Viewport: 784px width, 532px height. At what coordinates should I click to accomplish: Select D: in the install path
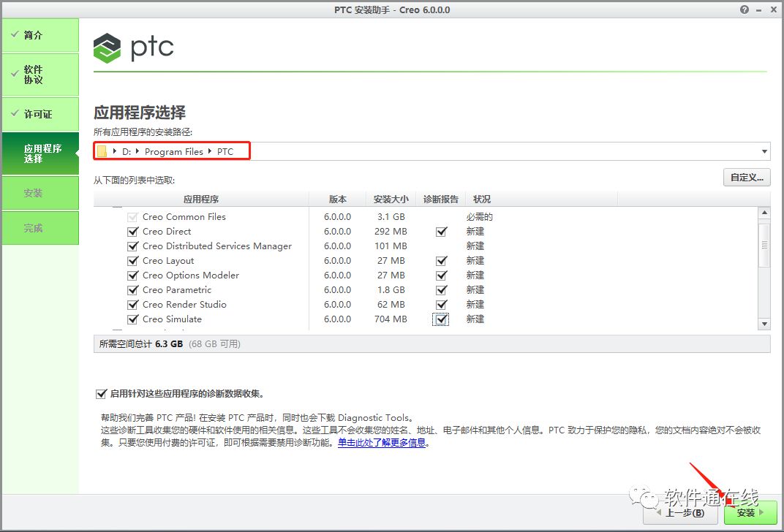[127, 151]
